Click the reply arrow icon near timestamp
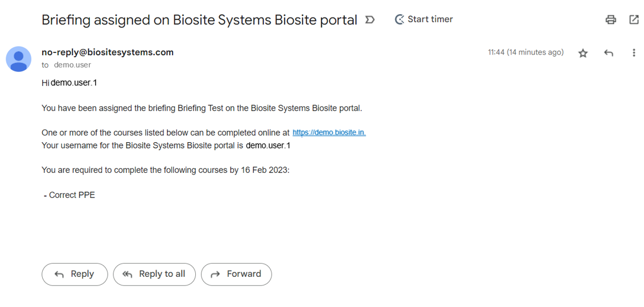The image size is (644, 307). (x=609, y=53)
